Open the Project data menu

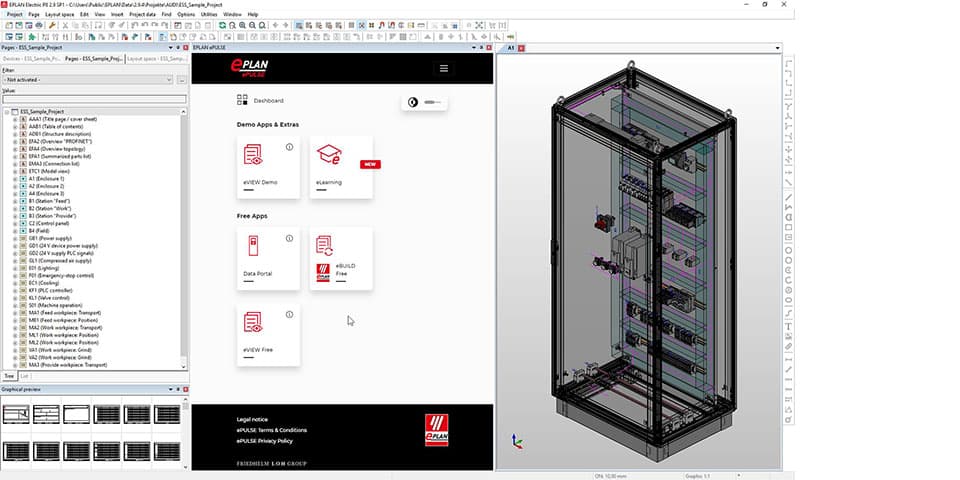click(142, 15)
